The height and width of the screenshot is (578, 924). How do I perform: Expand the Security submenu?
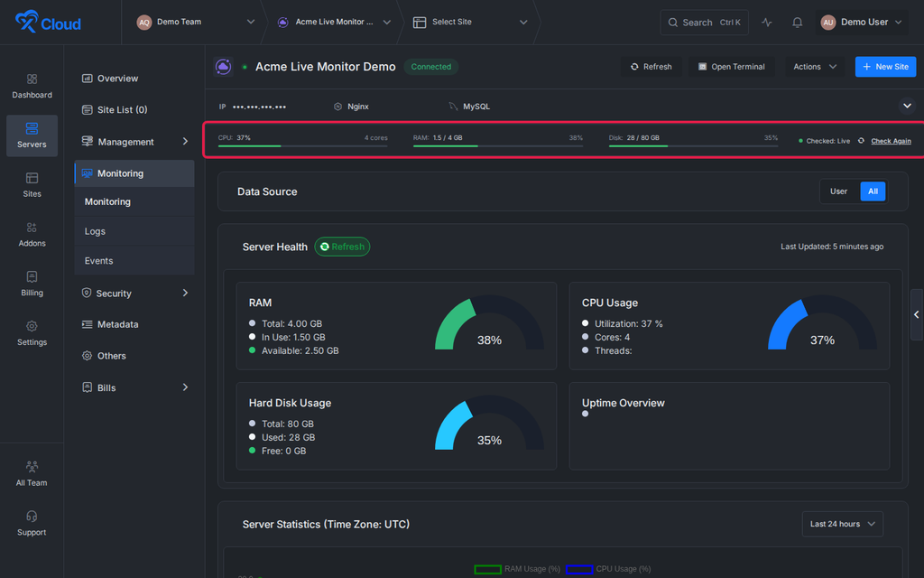pos(134,294)
